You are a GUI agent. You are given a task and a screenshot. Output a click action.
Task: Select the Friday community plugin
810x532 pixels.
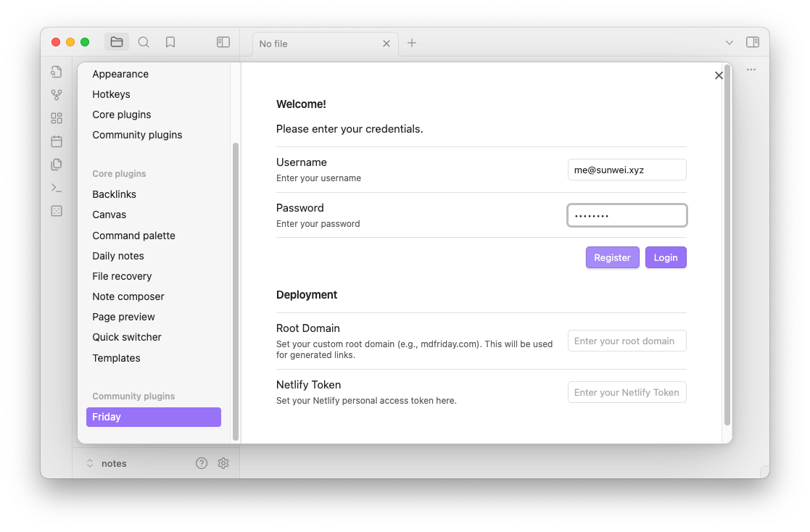154,417
